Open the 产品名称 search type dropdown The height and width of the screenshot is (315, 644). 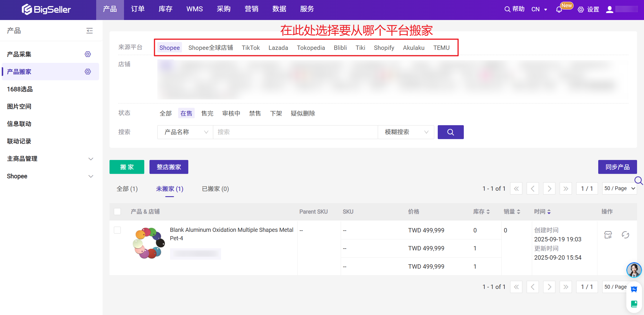[185, 132]
